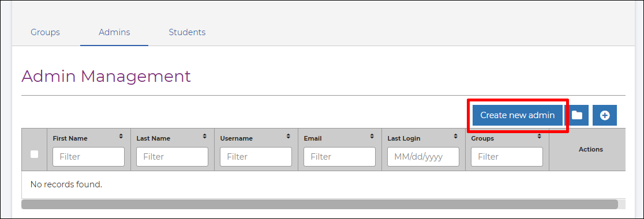Click the horizontal scrollbar under the table
The image size is (644, 219).
(x=320, y=204)
